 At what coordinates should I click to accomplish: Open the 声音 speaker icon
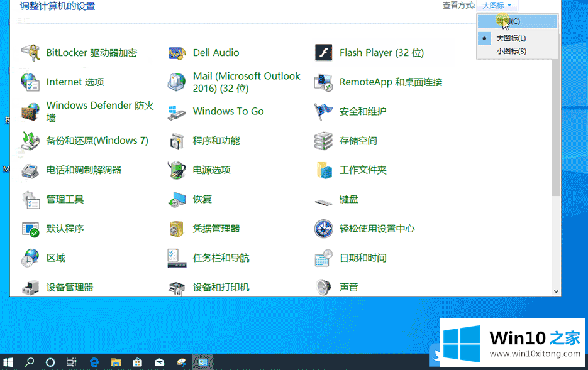point(323,287)
